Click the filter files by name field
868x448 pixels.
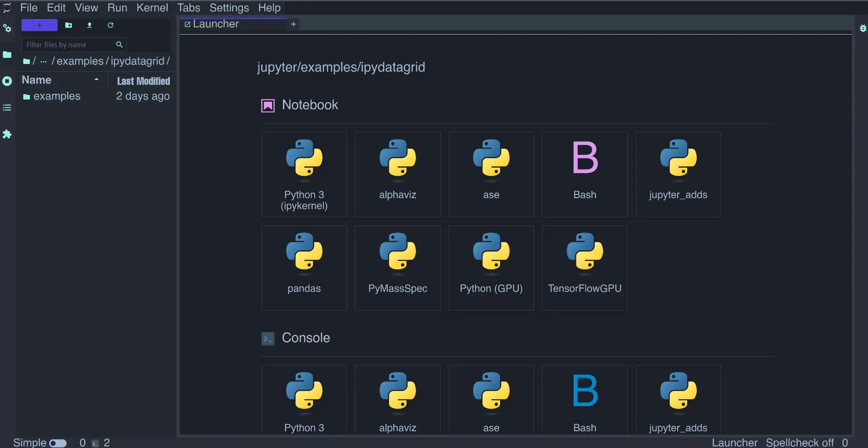coord(74,45)
